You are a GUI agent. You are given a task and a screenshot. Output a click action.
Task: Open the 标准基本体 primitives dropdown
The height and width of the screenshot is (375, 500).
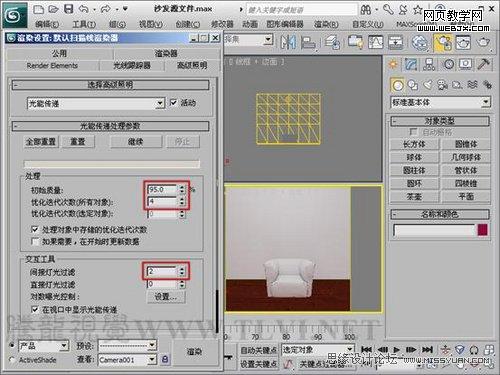[x=440, y=102]
